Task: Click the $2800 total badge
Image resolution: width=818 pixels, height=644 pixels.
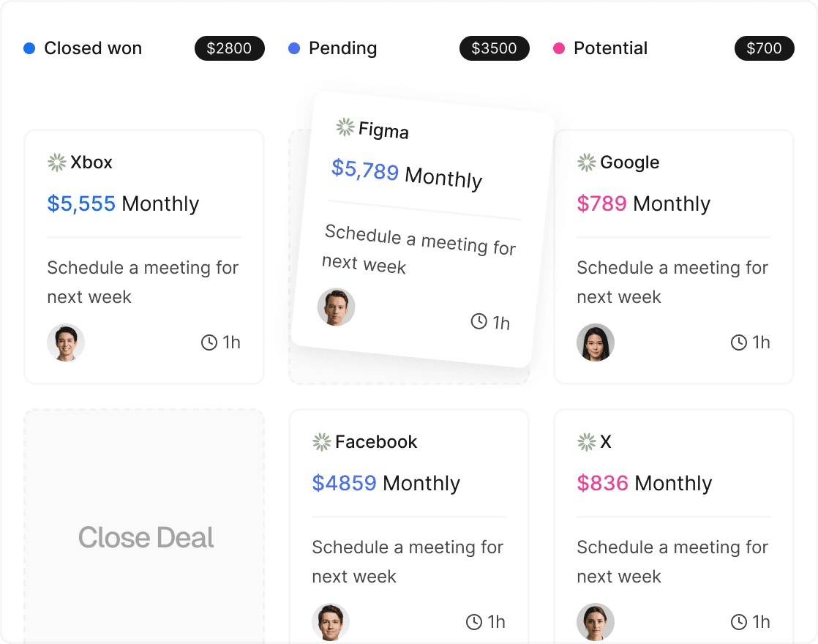Action: pyautogui.click(x=229, y=49)
